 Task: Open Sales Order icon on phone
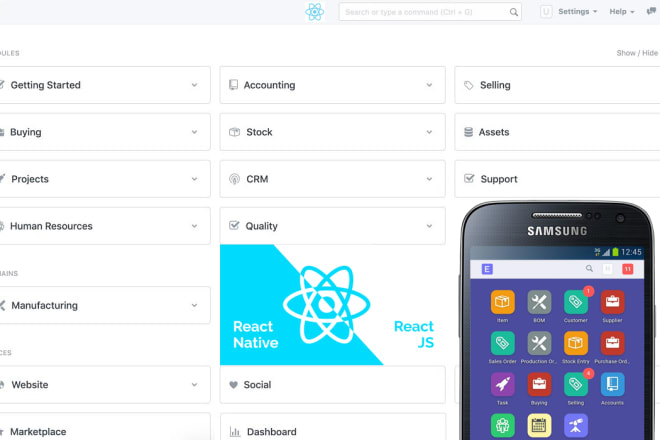click(x=503, y=343)
